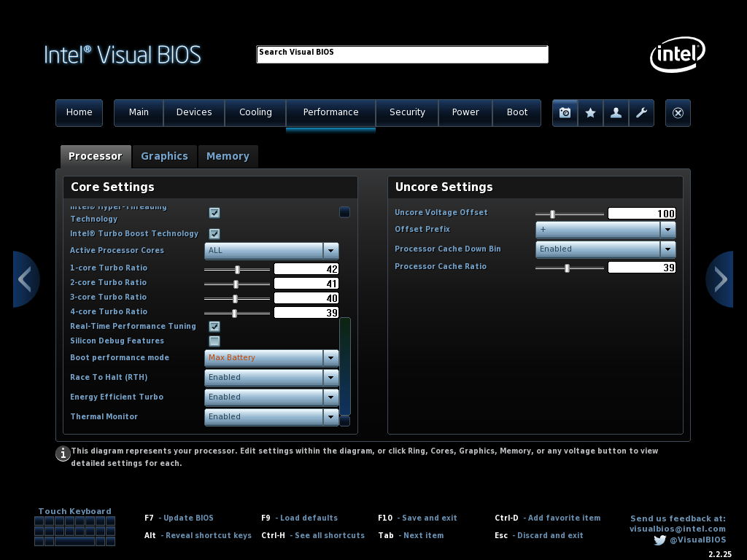Viewport: 747px width, 560px height.
Task: Click the Uncore Voltage Offset slider
Action: click(x=569, y=214)
